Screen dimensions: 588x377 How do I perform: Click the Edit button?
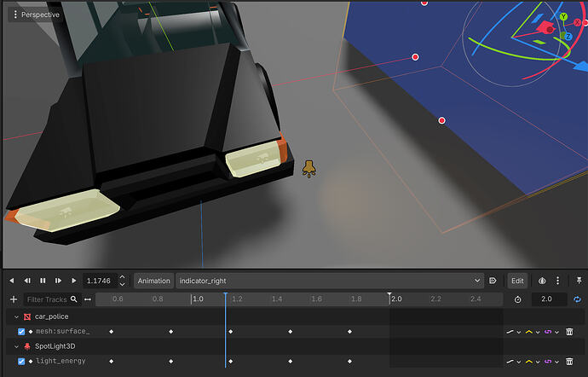click(517, 281)
